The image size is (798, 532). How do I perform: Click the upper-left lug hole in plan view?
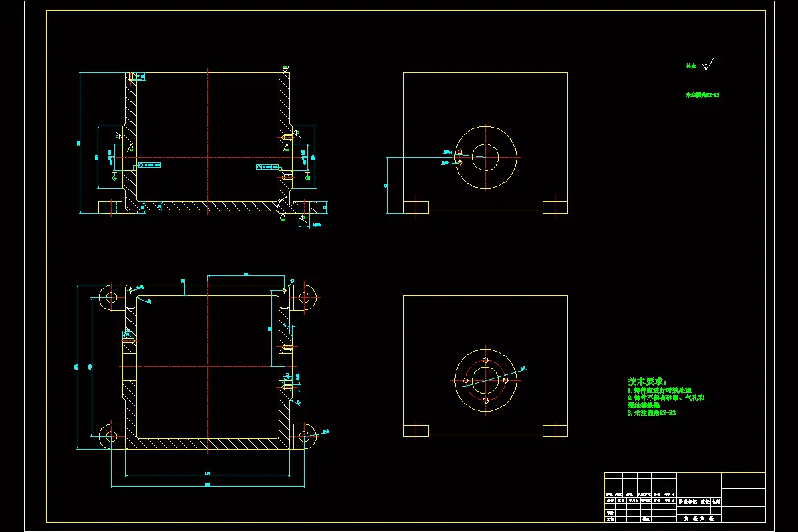coord(110,297)
